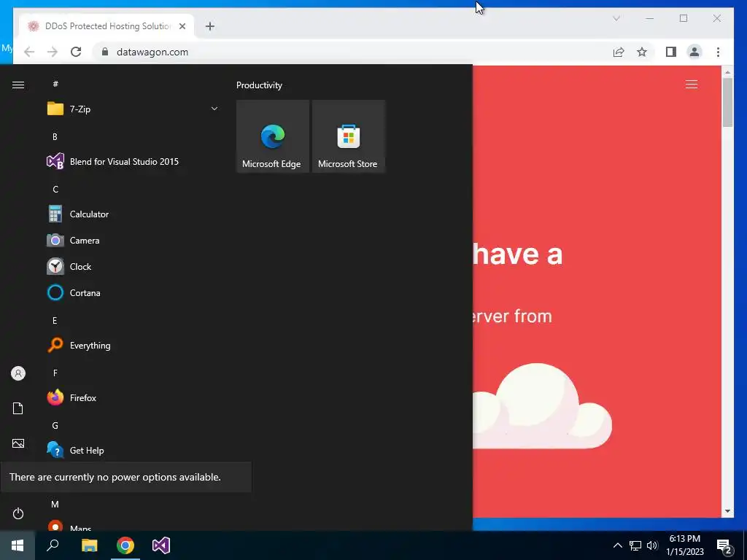
Task: Open Chrome's tab search chevron
Action: [616, 18]
